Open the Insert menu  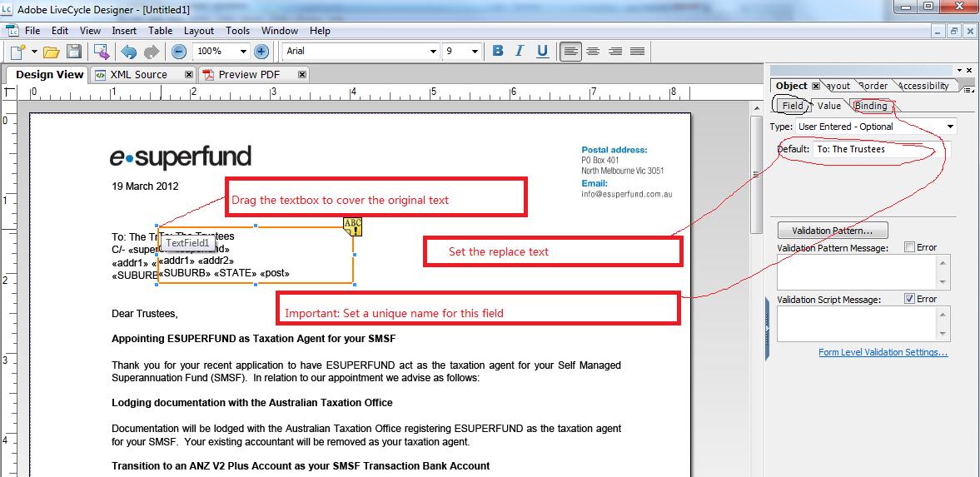tap(124, 31)
